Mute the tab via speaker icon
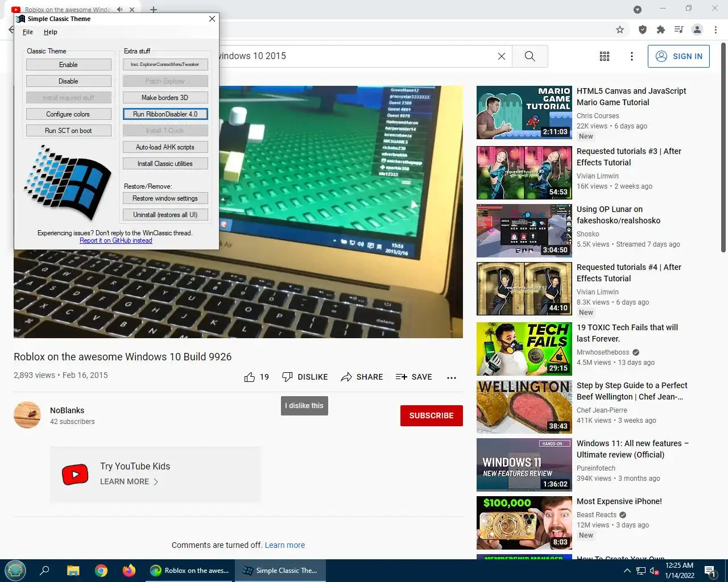Image resolution: width=728 pixels, height=582 pixels. (x=120, y=10)
